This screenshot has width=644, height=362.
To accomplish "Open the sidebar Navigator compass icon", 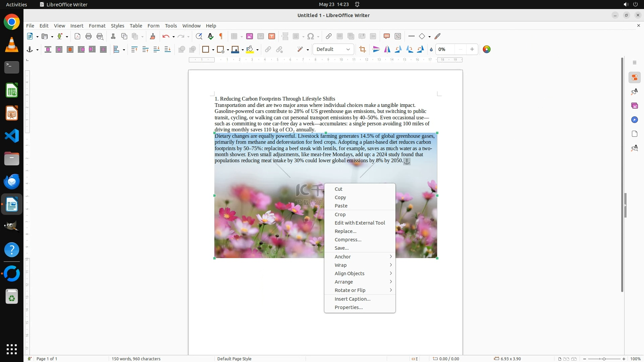I will tap(634, 120).
